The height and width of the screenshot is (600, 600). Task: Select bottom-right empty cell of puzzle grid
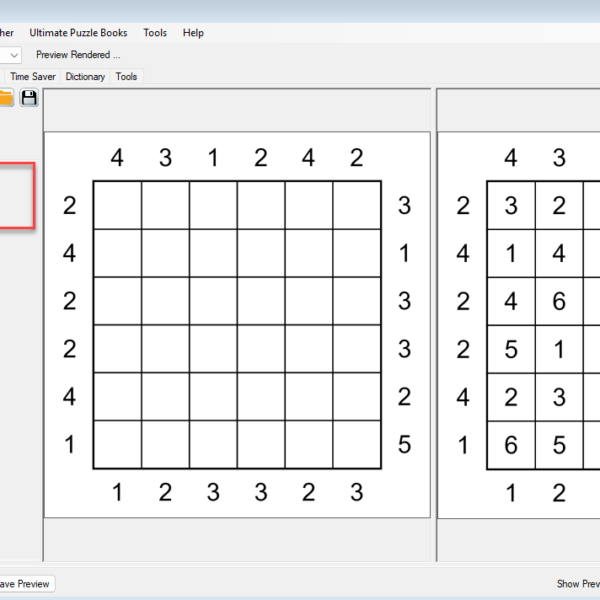click(x=357, y=445)
